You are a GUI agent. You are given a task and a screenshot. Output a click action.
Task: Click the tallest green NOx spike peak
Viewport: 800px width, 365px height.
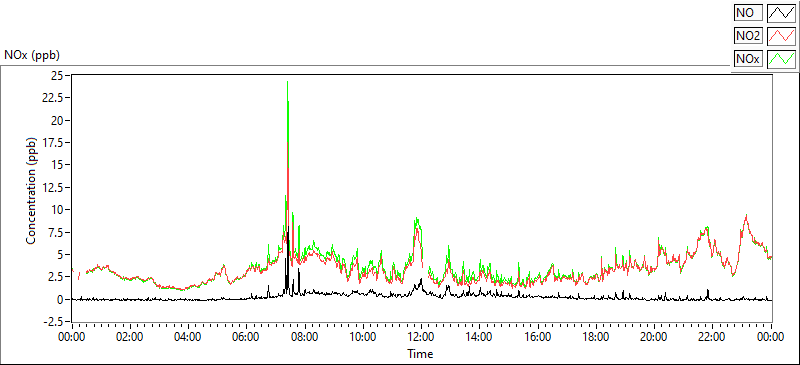click(x=288, y=82)
